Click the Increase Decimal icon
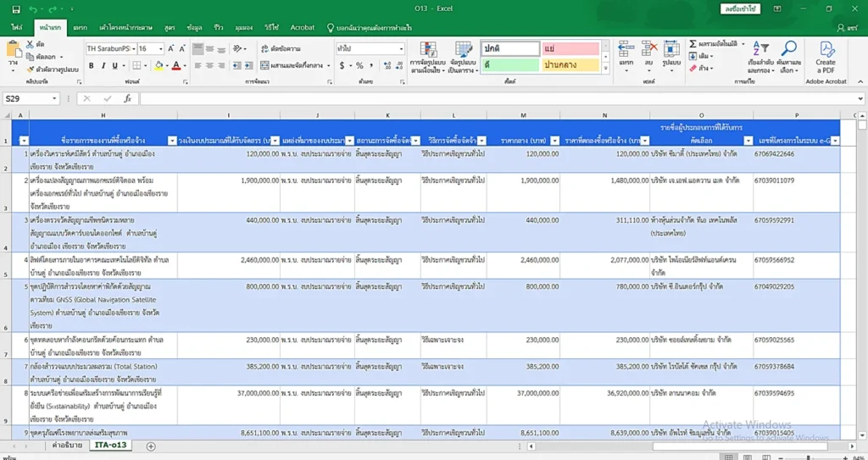 (387, 65)
